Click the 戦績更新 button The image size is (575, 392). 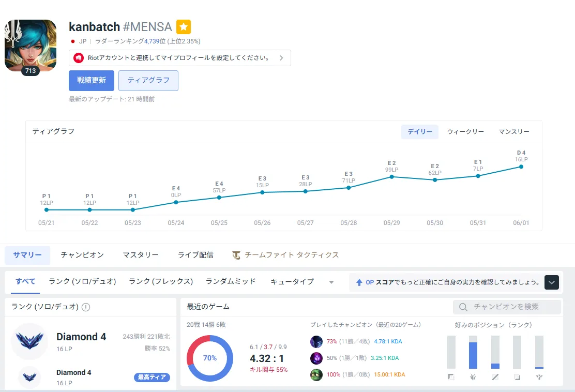(92, 80)
